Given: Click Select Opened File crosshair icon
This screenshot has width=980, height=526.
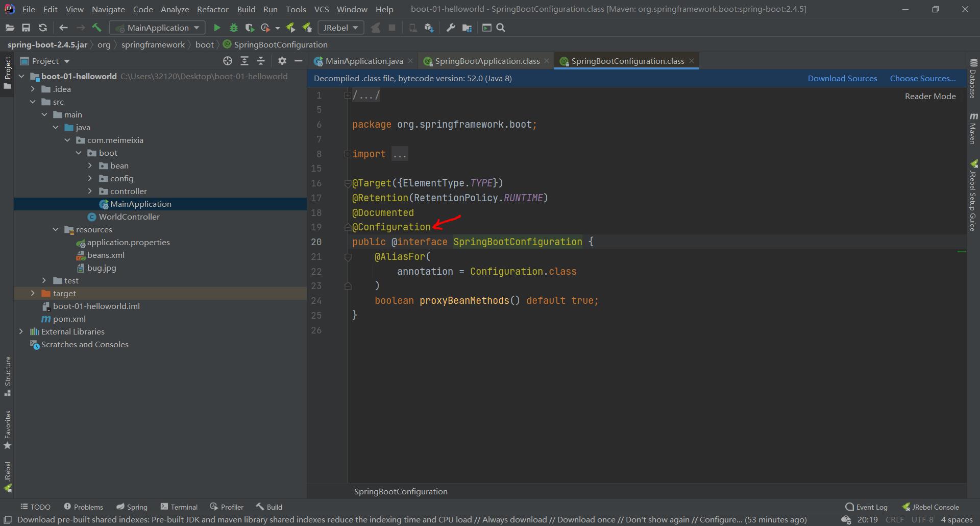Looking at the screenshot, I should coord(228,61).
